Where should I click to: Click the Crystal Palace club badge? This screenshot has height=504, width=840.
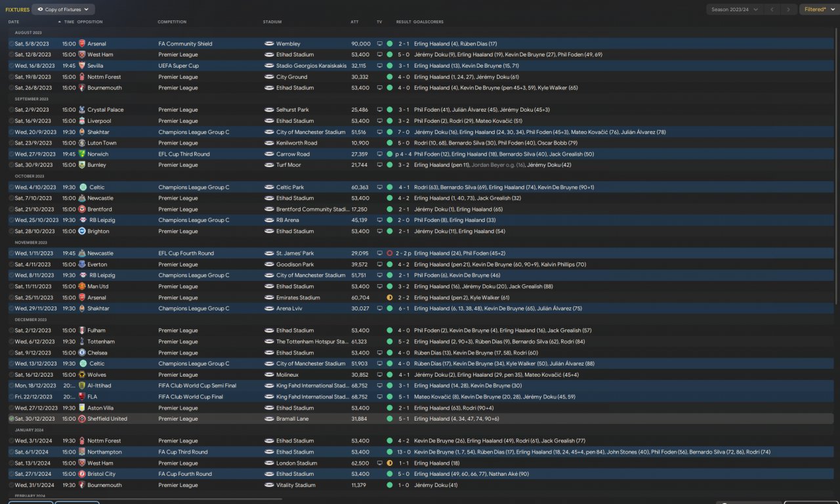coord(82,110)
